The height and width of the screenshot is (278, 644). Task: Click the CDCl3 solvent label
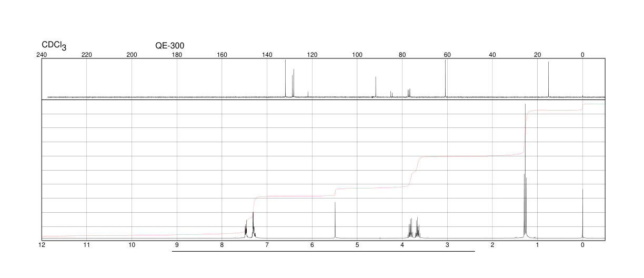(54, 46)
